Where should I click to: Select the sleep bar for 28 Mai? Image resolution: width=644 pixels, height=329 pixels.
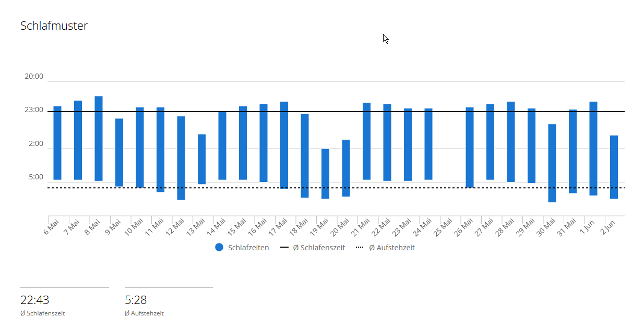[511, 142]
